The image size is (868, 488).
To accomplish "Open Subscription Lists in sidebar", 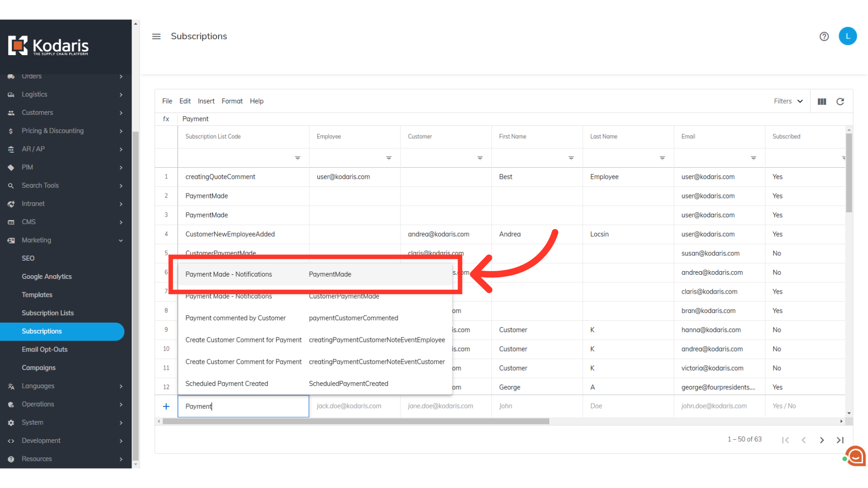I will (x=47, y=313).
